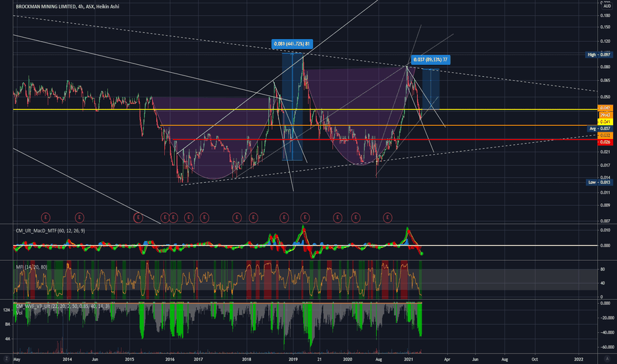Click the MFI scale value 40

click(602, 283)
